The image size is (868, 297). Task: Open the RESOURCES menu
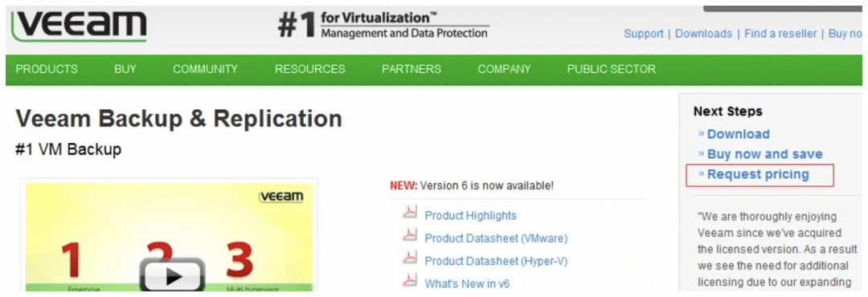pyautogui.click(x=310, y=69)
